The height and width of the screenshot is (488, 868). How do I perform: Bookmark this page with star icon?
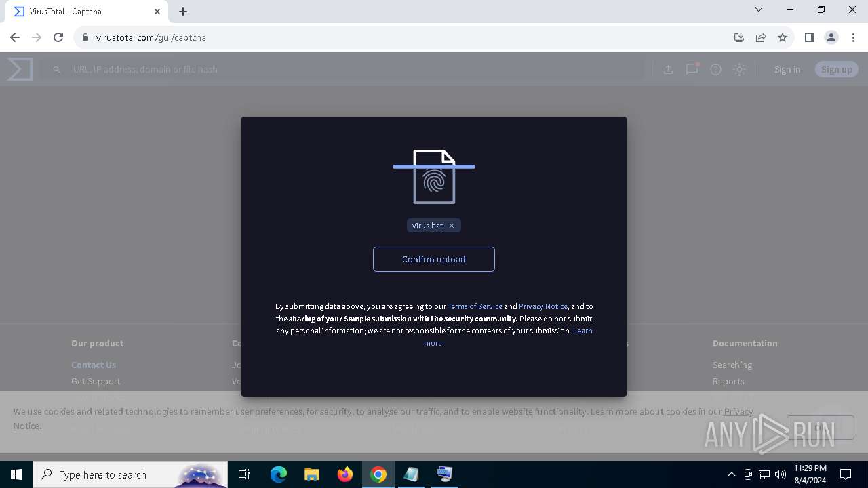coord(783,37)
